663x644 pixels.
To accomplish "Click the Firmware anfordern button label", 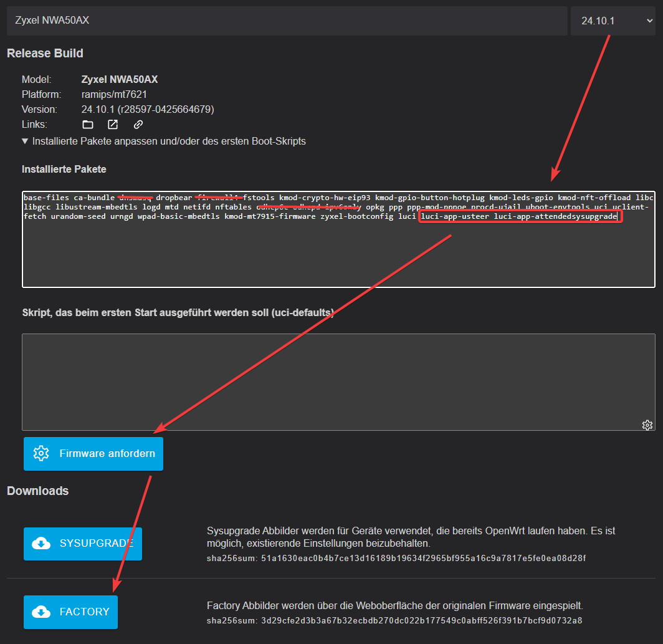I will [107, 453].
